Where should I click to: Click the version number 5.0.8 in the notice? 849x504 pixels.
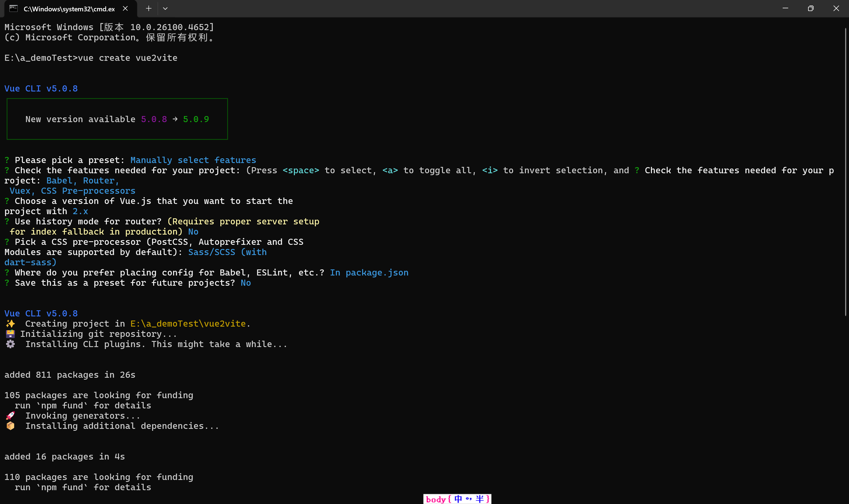tap(154, 119)
